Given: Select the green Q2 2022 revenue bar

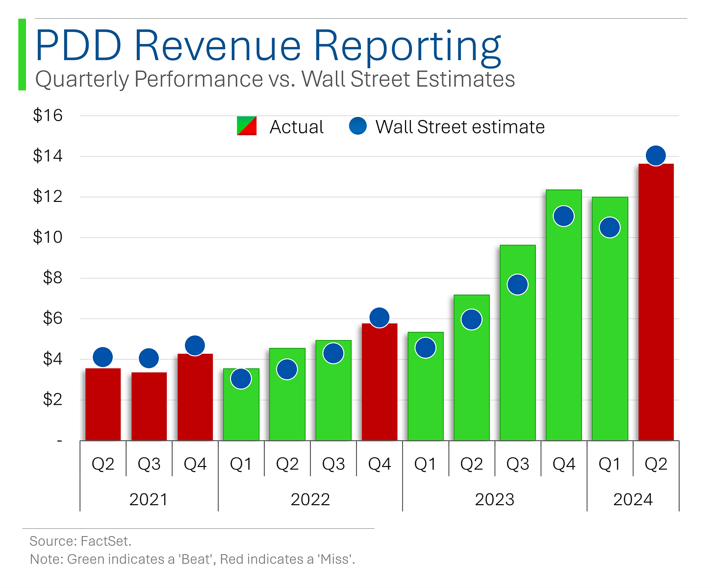Looking at the screenshot, I should [x=287, y=394].
